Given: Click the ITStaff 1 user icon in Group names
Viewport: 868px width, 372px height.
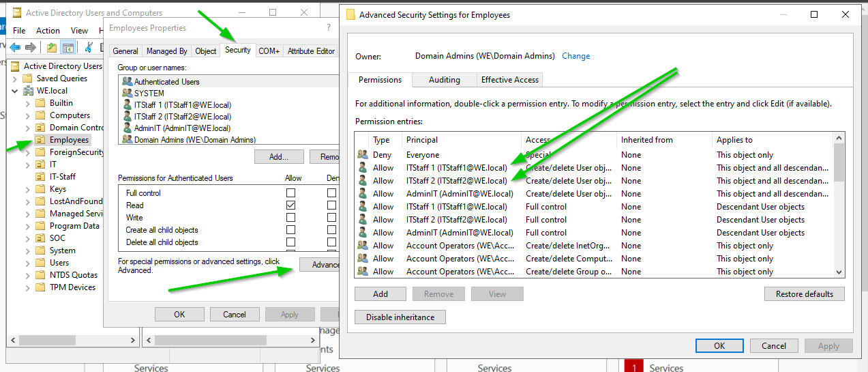Looking at the screenshot, I should click(x=127, y=104).
